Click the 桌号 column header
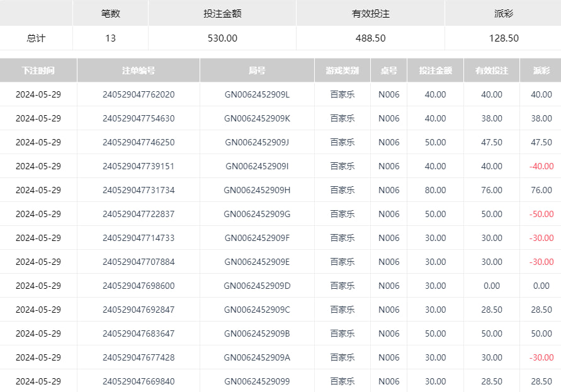The width and height of the screenshot is (561, 392). click(388, 70)
